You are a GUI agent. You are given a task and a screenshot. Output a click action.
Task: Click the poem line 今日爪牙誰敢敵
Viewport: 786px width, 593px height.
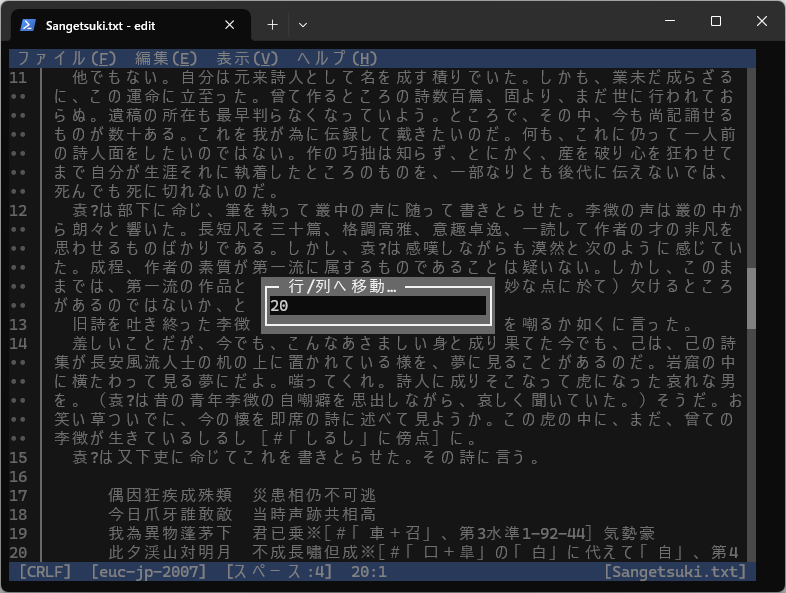tap(170, 515)
